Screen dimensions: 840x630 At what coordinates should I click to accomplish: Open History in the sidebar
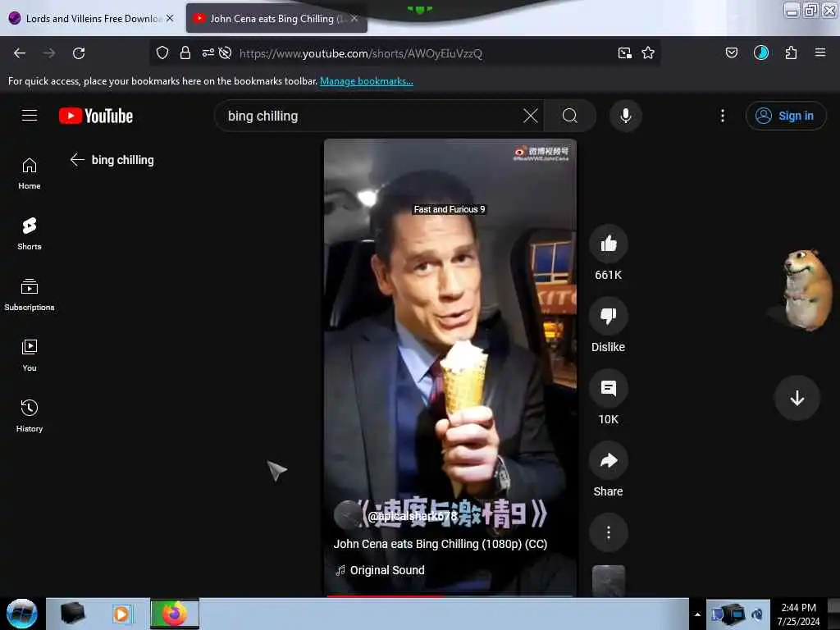click(30, 416)
